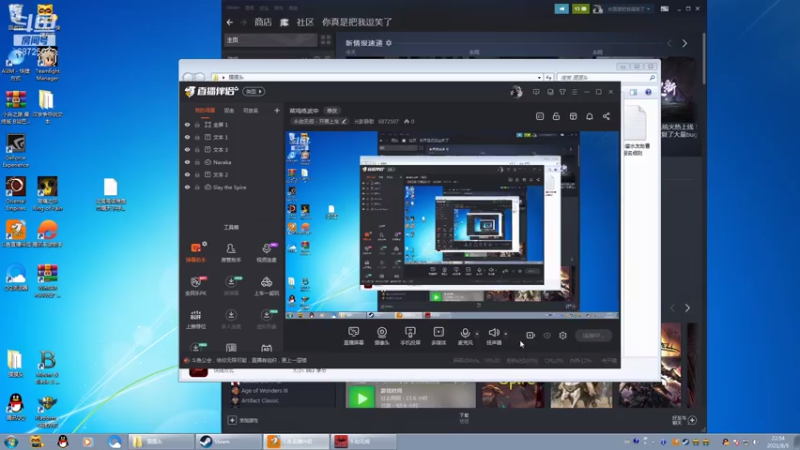Open the menu (hamburger) in streaming app title bar
Image resolution: width=800 pixels, height=450 pixels.
(574, 92)
